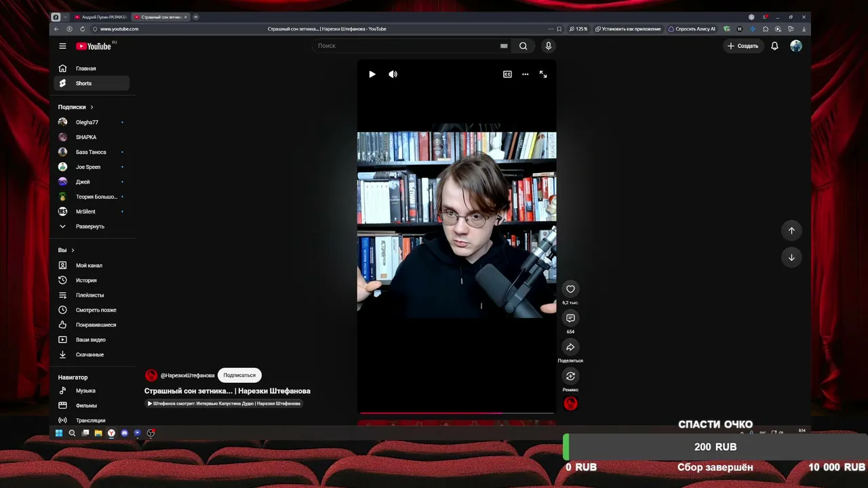
Task: Open OBS Studio from the taskbar
Action: coord(151,433)
